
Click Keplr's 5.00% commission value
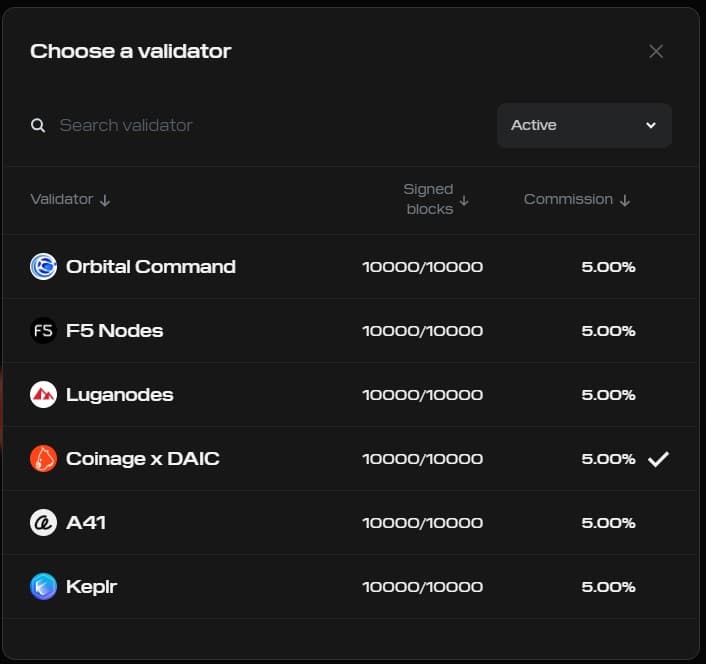pos(608,587)
